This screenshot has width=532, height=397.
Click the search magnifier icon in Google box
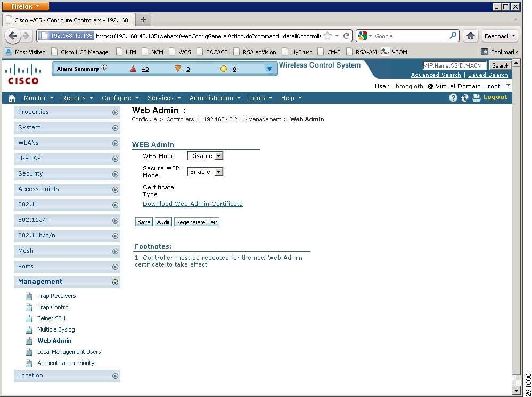point(453,35)
